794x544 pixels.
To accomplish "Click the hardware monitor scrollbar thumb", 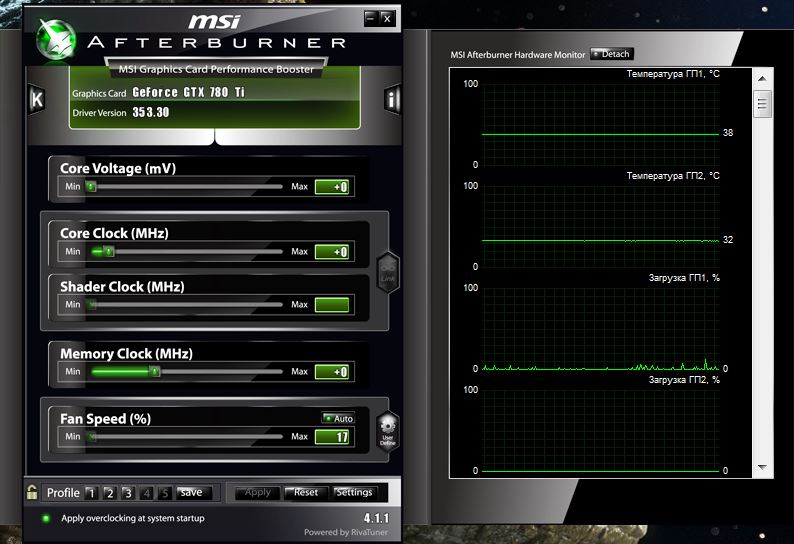I will point(762,104).
